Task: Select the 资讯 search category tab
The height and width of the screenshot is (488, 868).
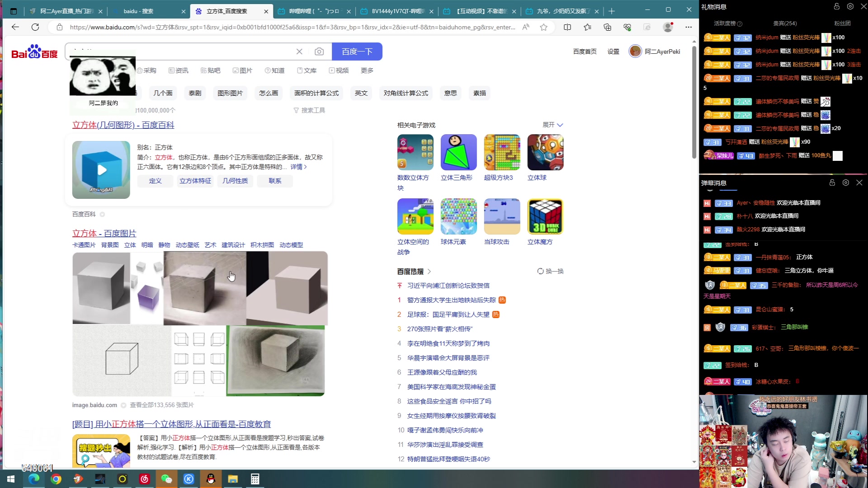Action: tap(178, 70)
